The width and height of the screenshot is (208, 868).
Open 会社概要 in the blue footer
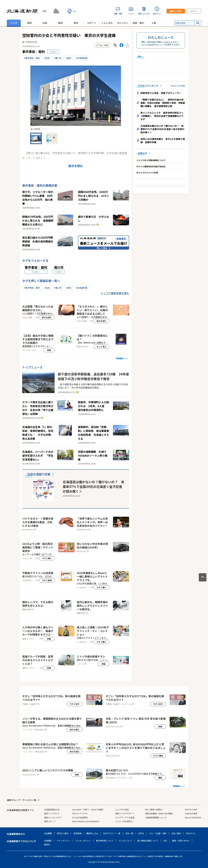click(x=48, y=833)
